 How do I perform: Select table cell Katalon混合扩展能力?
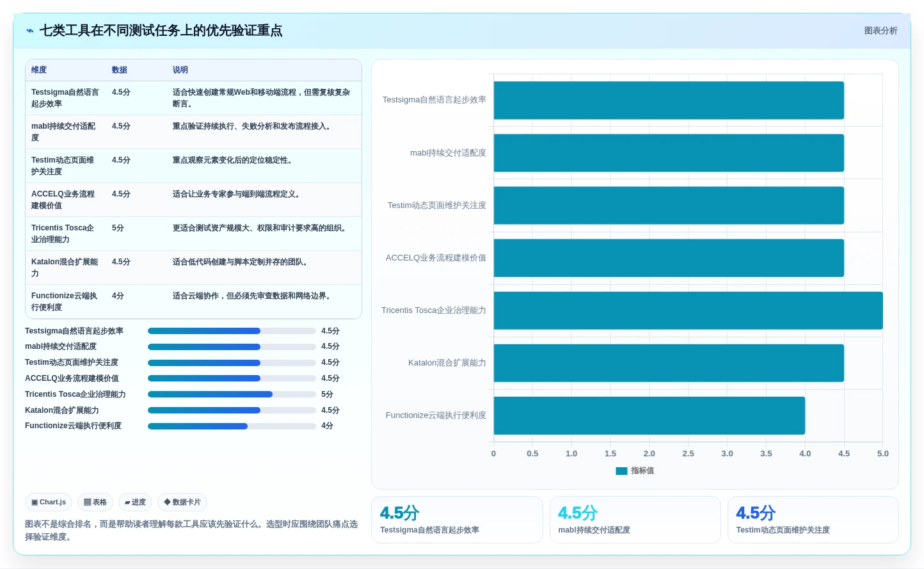pos(65,268)
